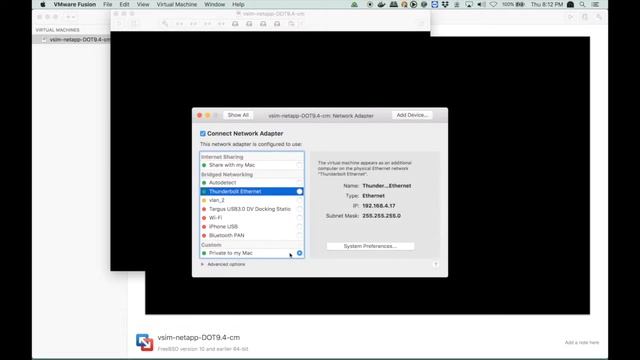This screenshot has width=640, height=360.
Task: Click the volume speaker menu bar icon
Action: point(481,4)
